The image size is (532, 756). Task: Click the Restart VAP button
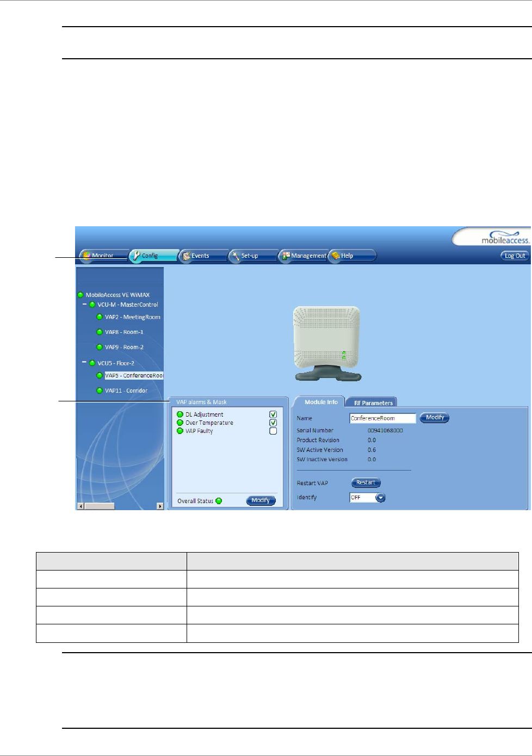click(x=366, y=482)
